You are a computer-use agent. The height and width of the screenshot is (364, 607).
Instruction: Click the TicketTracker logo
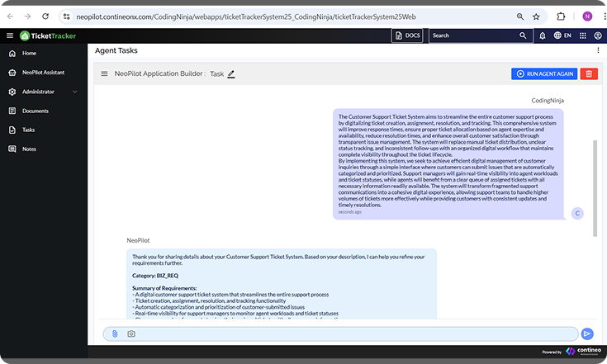[48, 35]
